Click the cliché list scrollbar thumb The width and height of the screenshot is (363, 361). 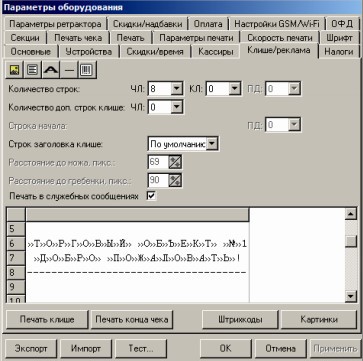(x=351, y=241)
